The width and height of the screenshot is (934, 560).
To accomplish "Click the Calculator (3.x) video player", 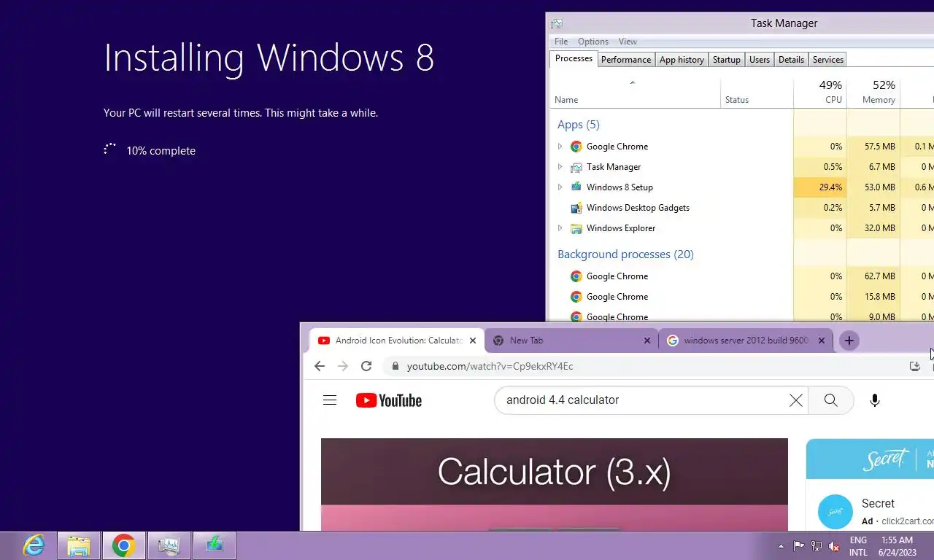I will tap(555, 484).
